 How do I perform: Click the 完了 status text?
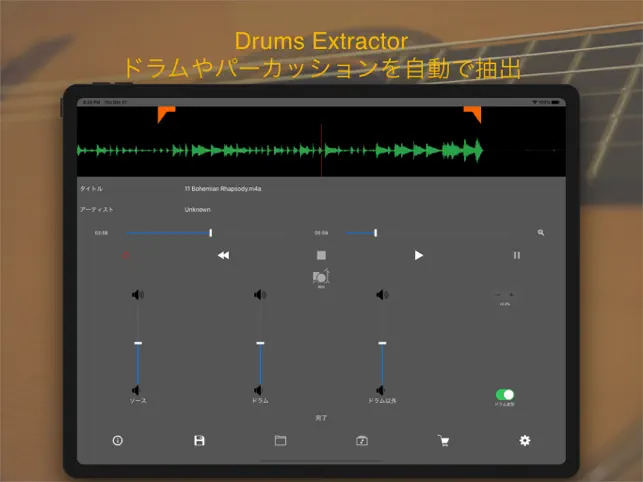pos(322,418)
